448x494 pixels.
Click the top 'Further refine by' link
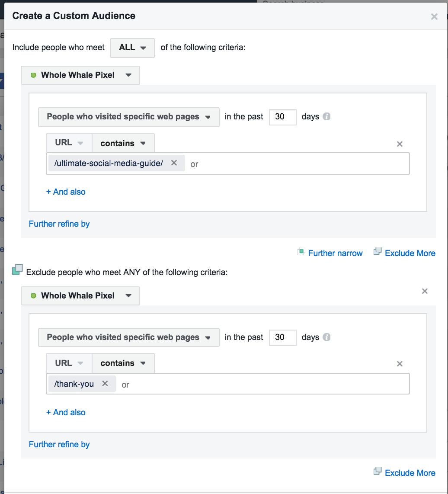59,224
